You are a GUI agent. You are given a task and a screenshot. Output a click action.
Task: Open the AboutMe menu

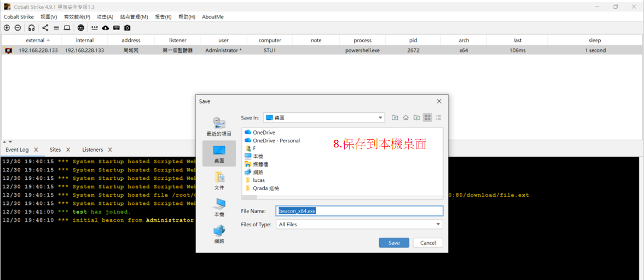[x=213, y=17]
